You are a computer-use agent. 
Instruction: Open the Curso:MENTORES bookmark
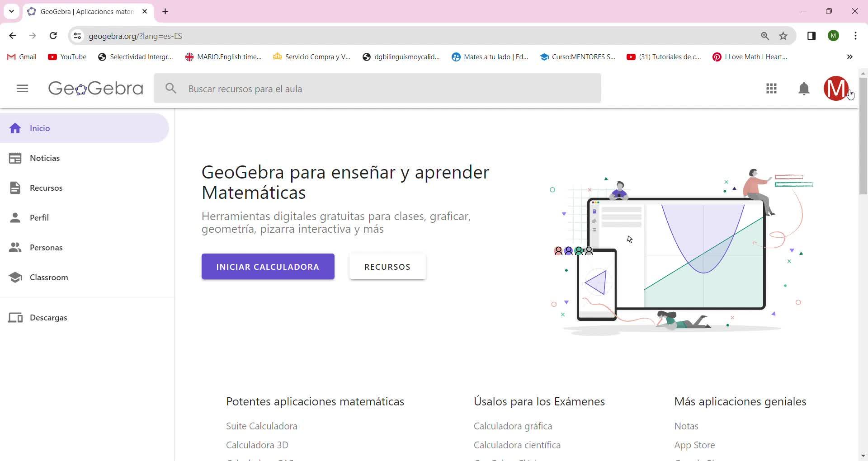pos(578,57)
